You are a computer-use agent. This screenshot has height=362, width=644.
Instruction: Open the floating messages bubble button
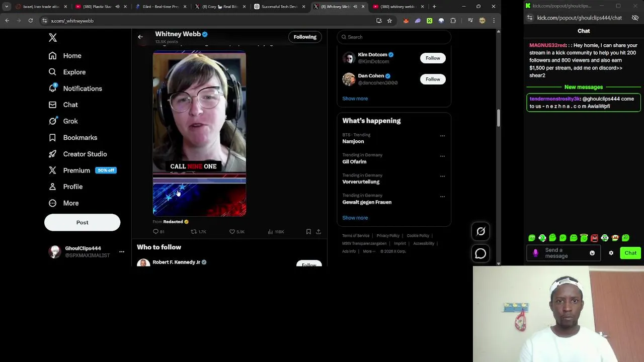coord(480,254)
